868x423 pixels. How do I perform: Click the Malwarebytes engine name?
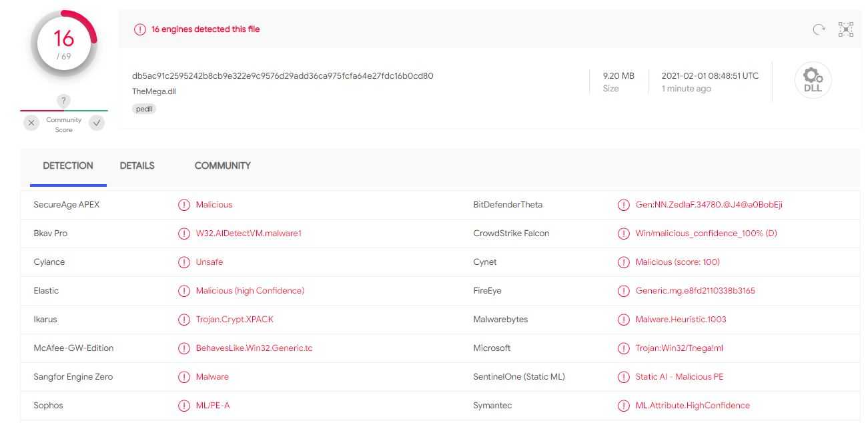click(500, 320)
